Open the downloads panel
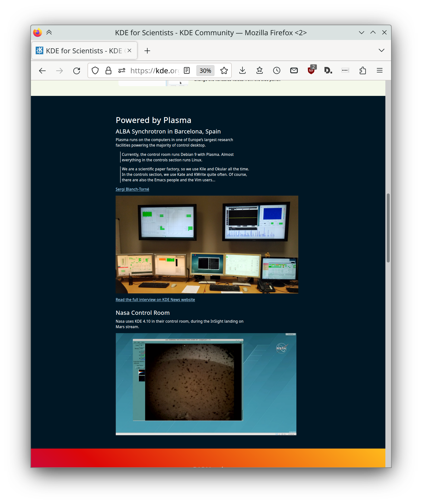Screen dimensions: 422x504 pos(242,71)
